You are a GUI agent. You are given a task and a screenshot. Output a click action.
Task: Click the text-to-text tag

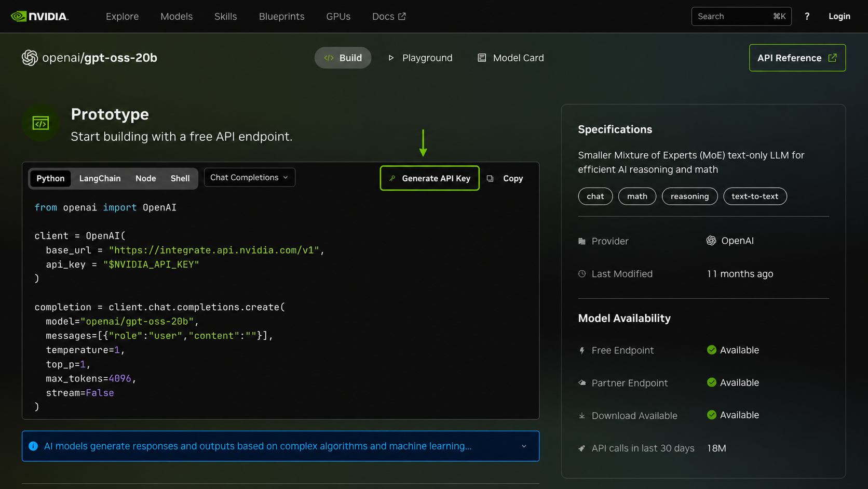click(x=755, y=196)
